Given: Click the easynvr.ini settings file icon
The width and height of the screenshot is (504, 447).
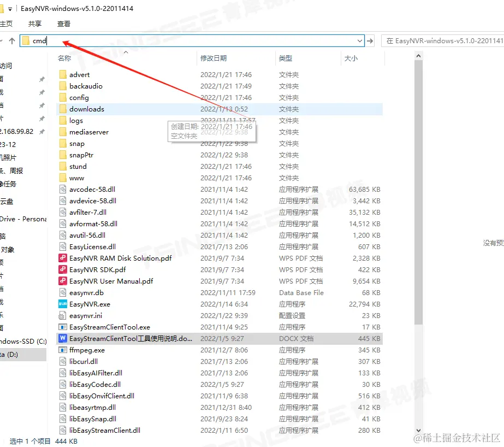Looking at the screenshot, I should pos(62,315).
